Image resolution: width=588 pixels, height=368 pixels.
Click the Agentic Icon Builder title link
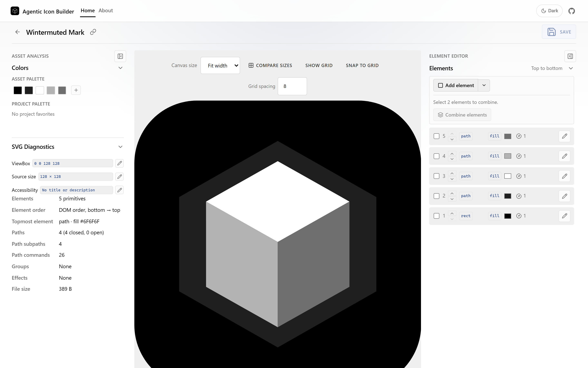point(48,11)
